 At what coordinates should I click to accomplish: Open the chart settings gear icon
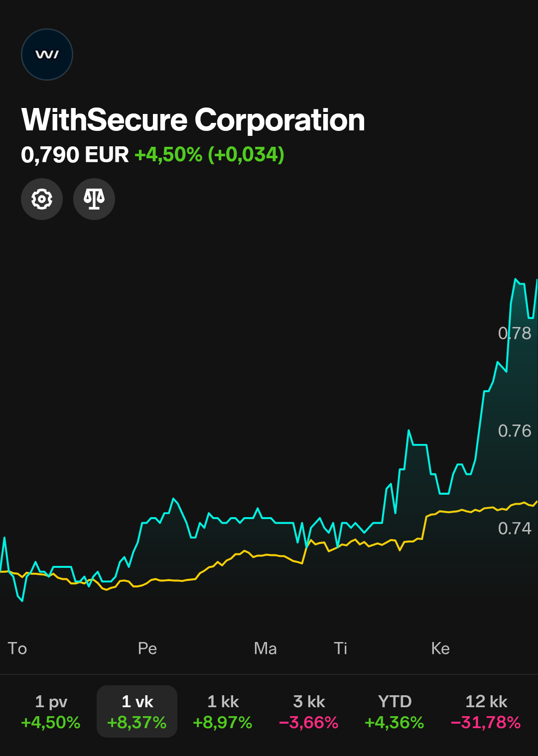click(42, 199)
